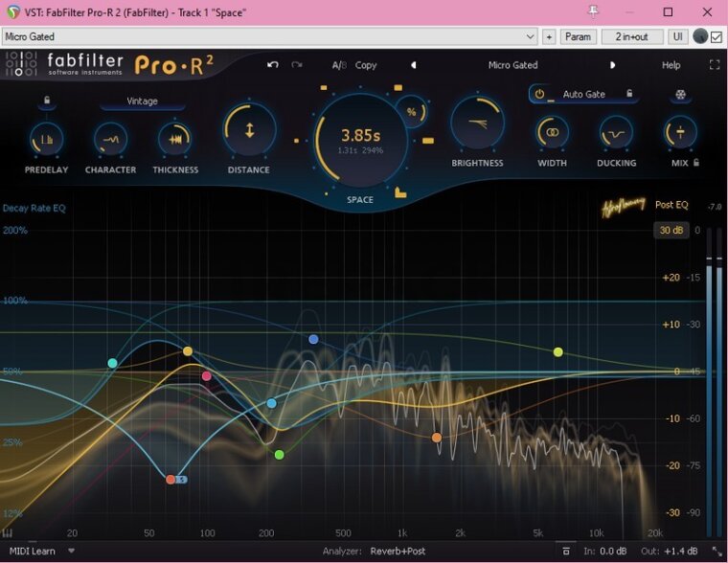This screenshot has width=728, height=563.
Task: Click the Thickness knob
Action: pos(175,139)
